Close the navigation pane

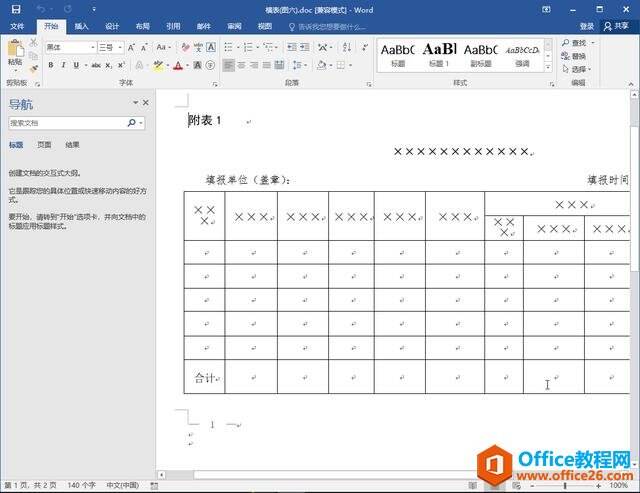[x=146, y=102]
